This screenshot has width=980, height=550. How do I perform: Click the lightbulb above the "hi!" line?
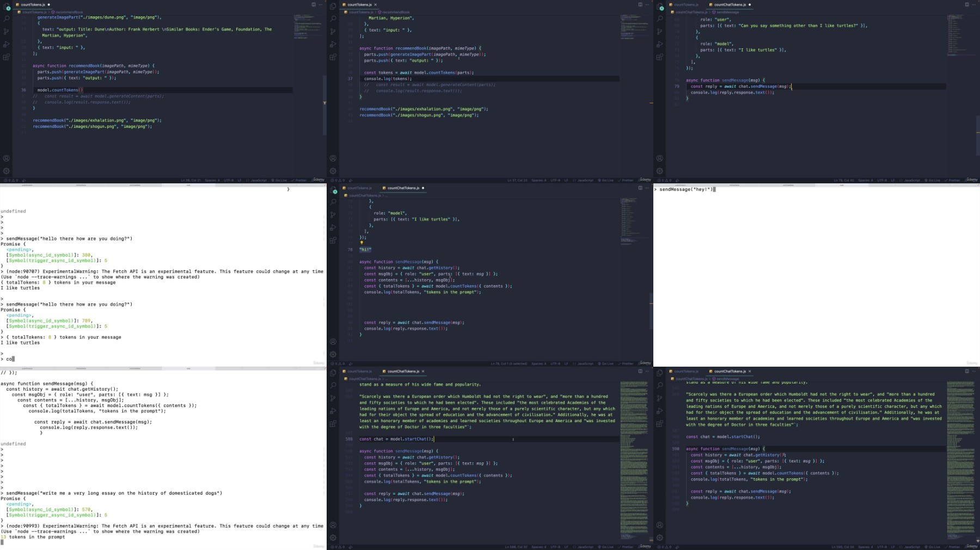click(x=362, y=243)
